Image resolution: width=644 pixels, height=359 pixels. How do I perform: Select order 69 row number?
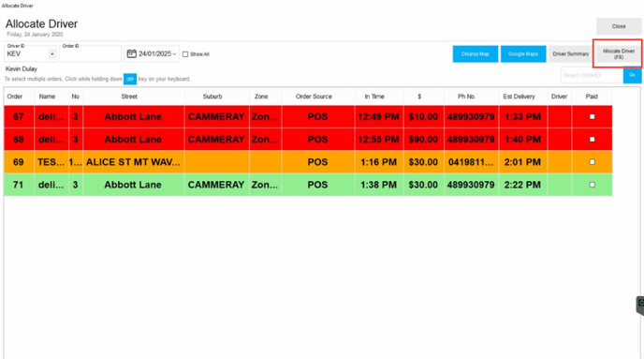point(19,162)
